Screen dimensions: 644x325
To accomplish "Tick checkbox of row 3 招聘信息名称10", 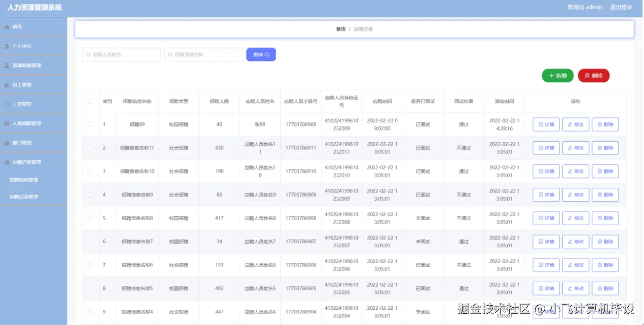I will 90,172.
